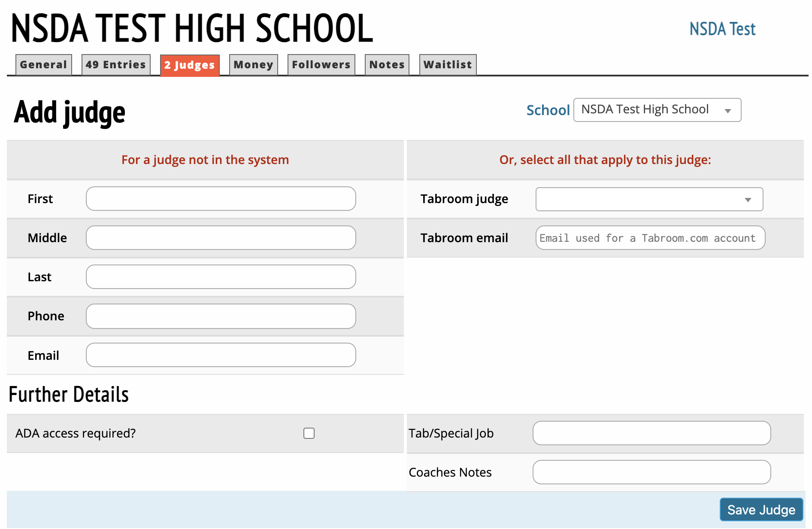Select the 2 Judges tab
Viewport: 812px width, 529px height.
click(190, 65)
